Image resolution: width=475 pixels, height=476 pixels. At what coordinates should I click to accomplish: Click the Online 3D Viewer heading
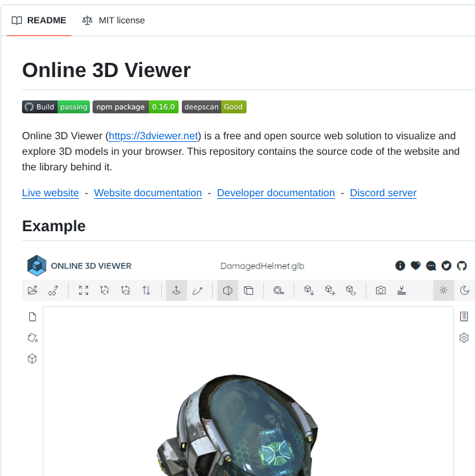(106, 70)
